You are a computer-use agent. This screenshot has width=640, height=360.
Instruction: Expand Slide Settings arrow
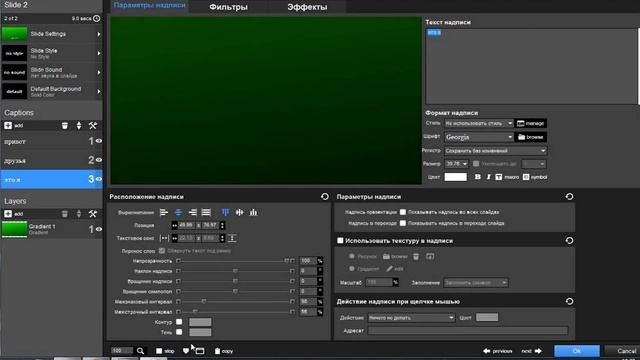99,34
